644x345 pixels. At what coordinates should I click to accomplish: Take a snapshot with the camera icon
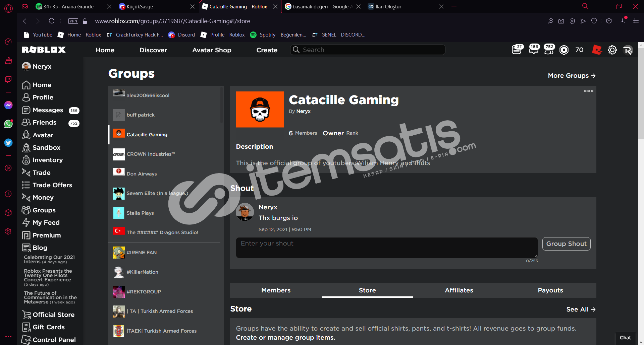click(x=561, y=21)
